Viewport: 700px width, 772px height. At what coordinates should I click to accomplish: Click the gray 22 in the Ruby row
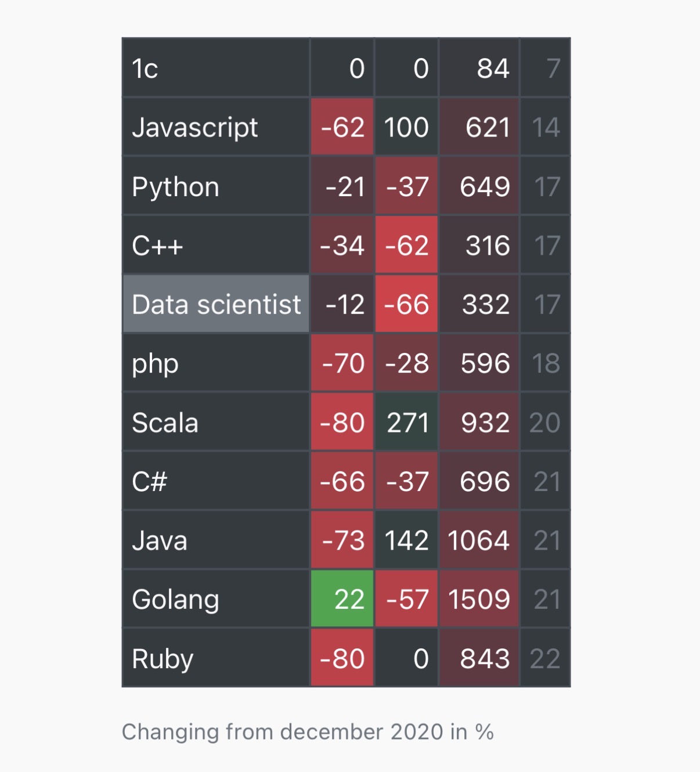coord(545,658)
